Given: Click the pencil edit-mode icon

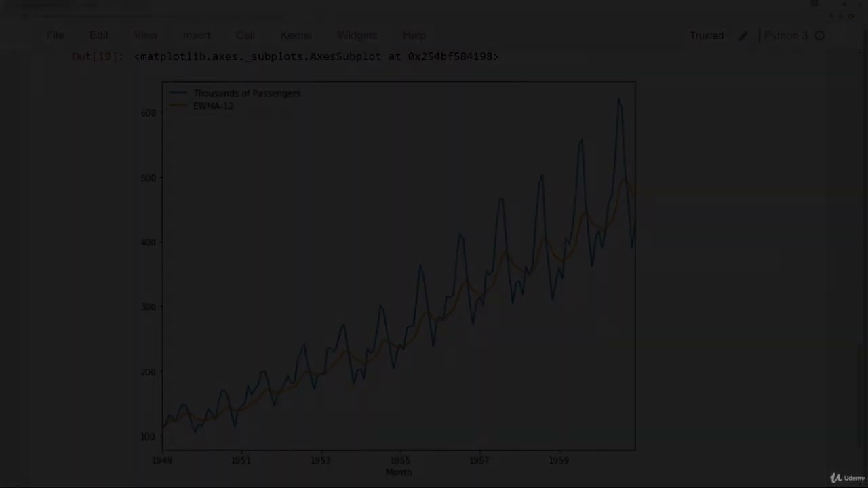Looking at the screenshot, I should (743, 35).
